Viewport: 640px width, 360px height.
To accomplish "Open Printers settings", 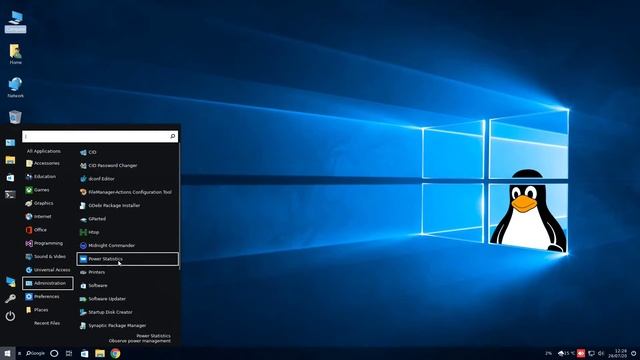I will (x=92, y=272).
